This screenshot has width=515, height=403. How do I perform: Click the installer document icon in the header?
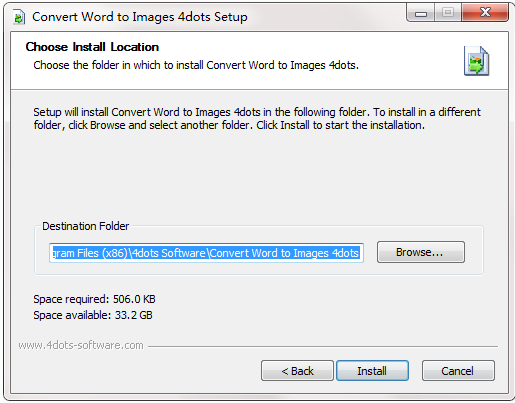pyautogui.click(x=476, y=61)
